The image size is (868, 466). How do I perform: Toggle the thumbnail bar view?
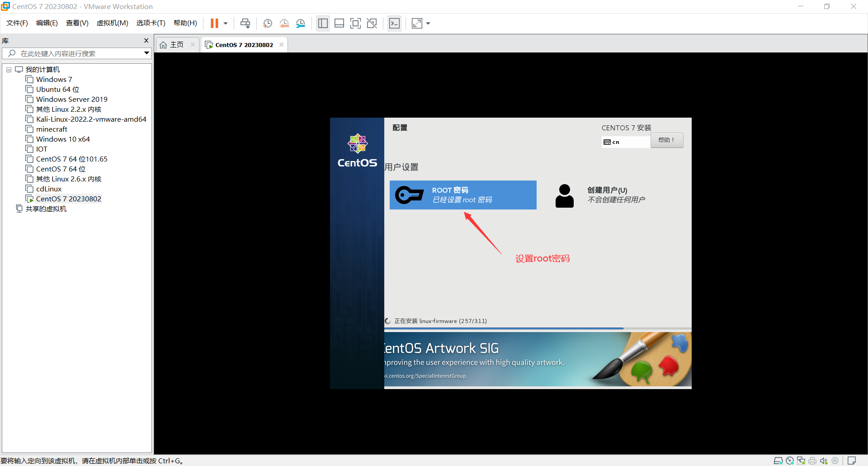point(339,23)
